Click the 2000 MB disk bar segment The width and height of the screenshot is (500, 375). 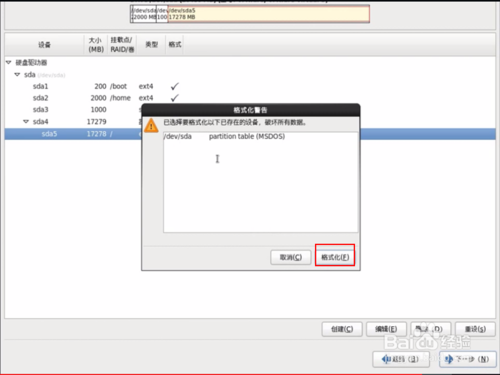click(x=144, y=14)
